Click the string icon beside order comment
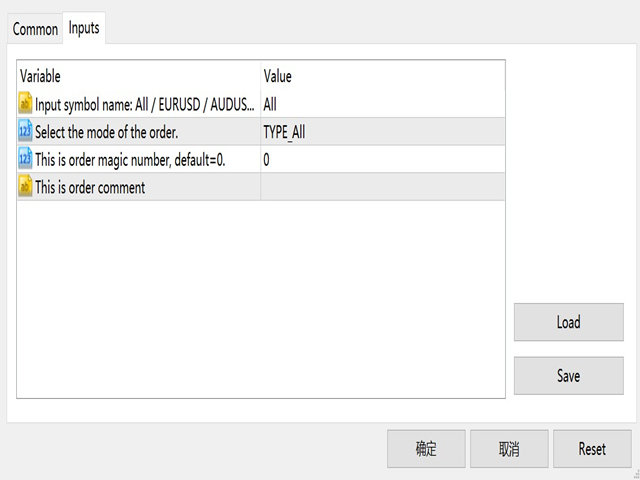 25,186
